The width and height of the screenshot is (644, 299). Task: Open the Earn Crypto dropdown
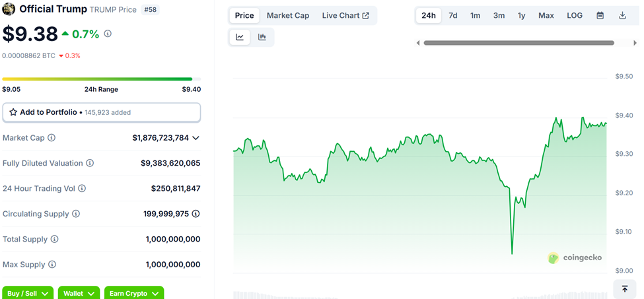click(x=134, y=293)
